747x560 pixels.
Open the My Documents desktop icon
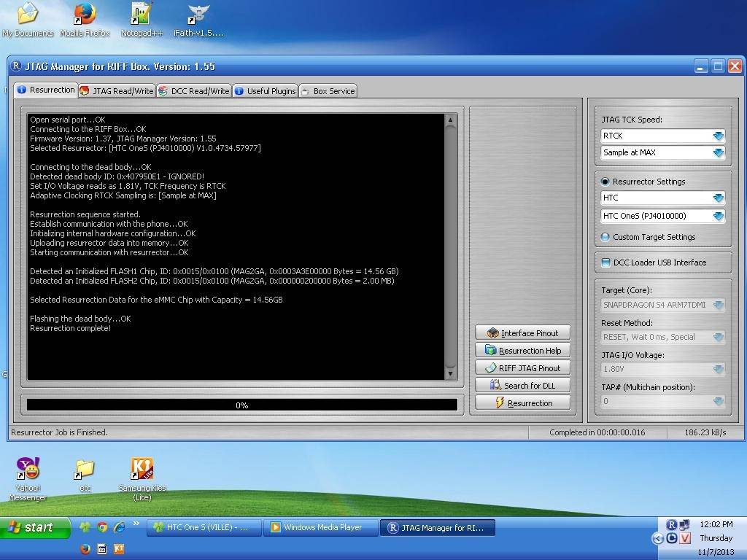click(28, 19)
